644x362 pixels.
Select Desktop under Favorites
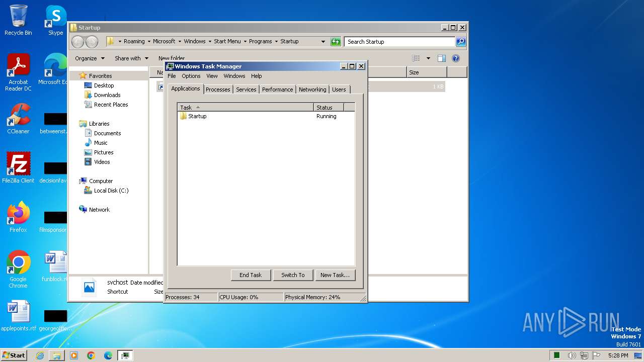[104, 85]
